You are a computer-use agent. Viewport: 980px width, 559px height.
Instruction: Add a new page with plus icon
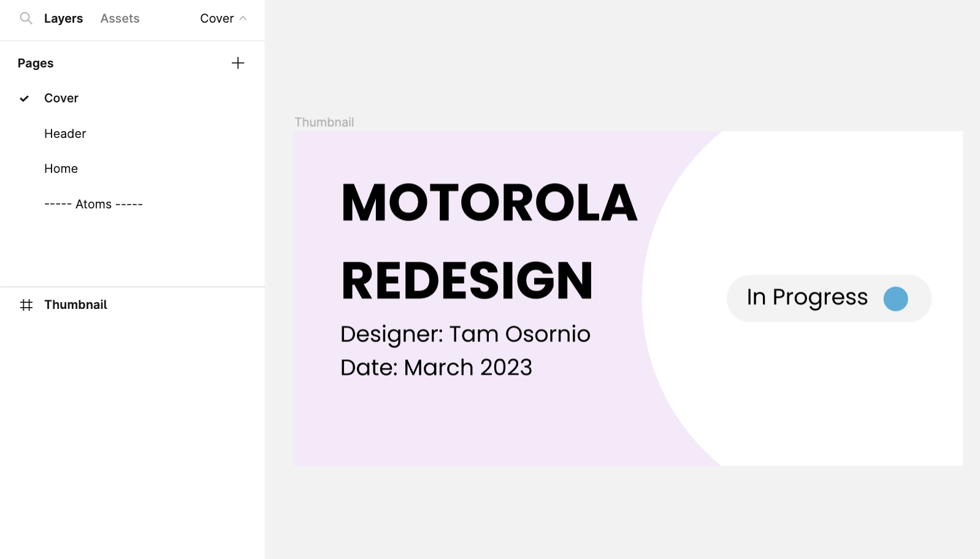[x=238, y=63]
